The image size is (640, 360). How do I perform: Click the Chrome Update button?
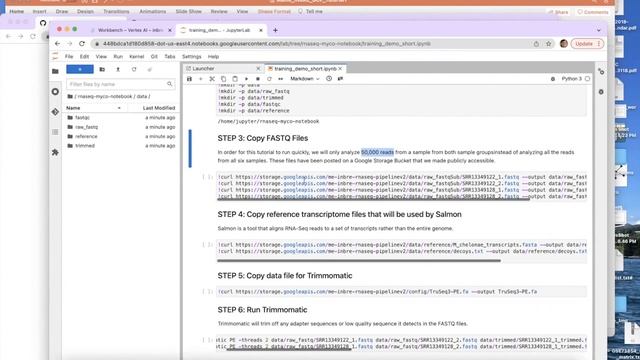pos(587,44)
